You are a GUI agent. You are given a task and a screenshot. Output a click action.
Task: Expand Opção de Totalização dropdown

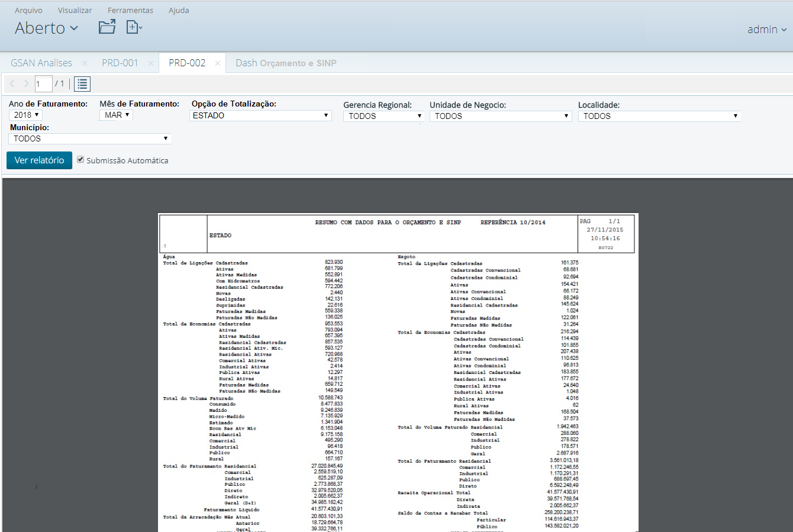point(261,115)
